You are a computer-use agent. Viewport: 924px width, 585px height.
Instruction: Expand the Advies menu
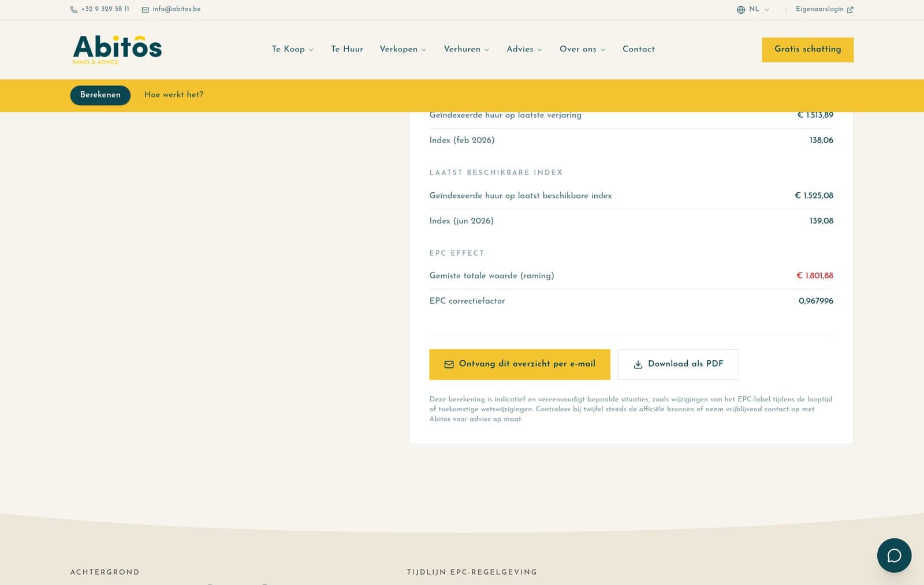tap(524, 49)
